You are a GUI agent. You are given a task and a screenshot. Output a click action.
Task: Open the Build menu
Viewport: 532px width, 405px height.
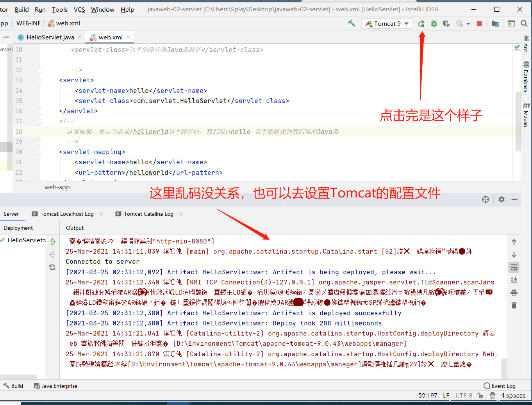tap(22, 9)
